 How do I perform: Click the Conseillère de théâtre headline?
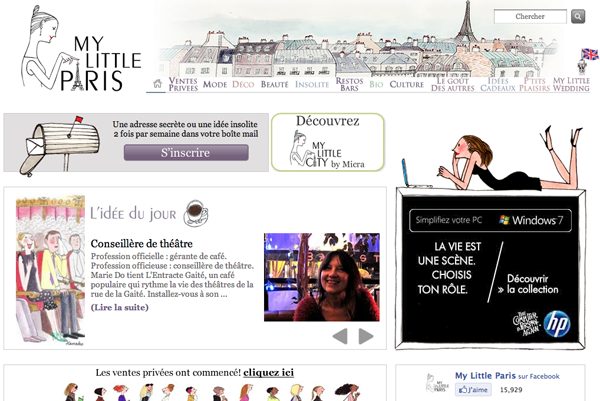click(142, 243)
